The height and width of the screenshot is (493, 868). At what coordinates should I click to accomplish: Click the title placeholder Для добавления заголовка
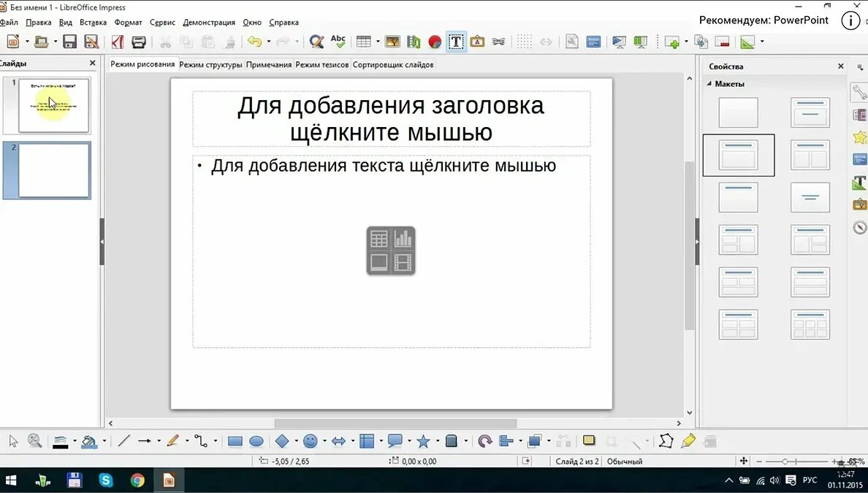point(392,119)
